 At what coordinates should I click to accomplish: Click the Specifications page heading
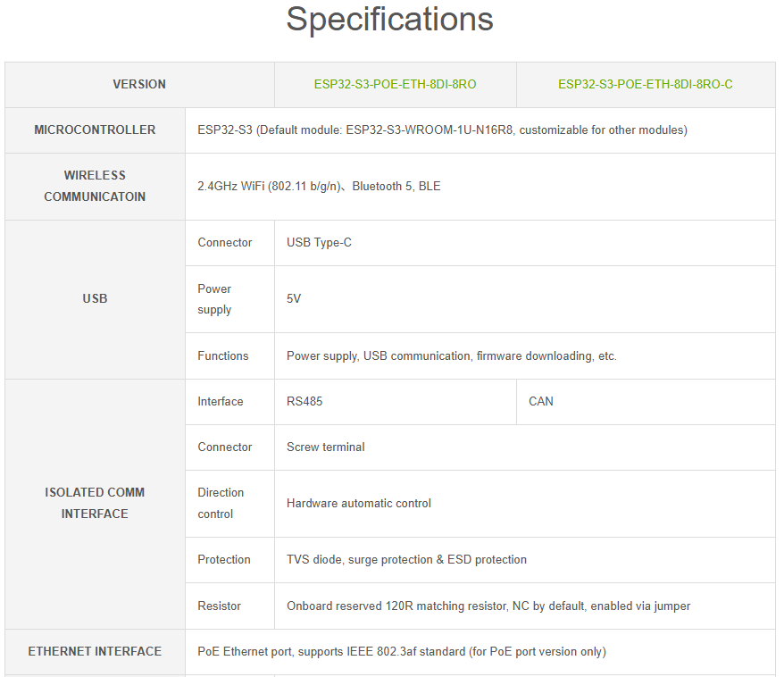tap(389, 20)
